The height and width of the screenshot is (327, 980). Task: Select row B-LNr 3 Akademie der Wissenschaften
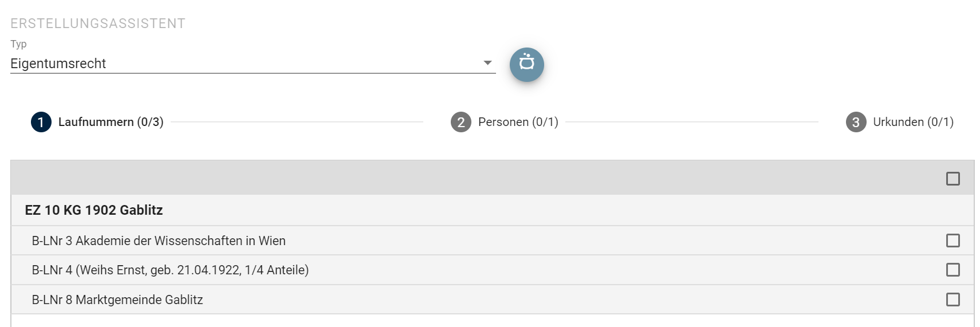(x=493, y=241)
